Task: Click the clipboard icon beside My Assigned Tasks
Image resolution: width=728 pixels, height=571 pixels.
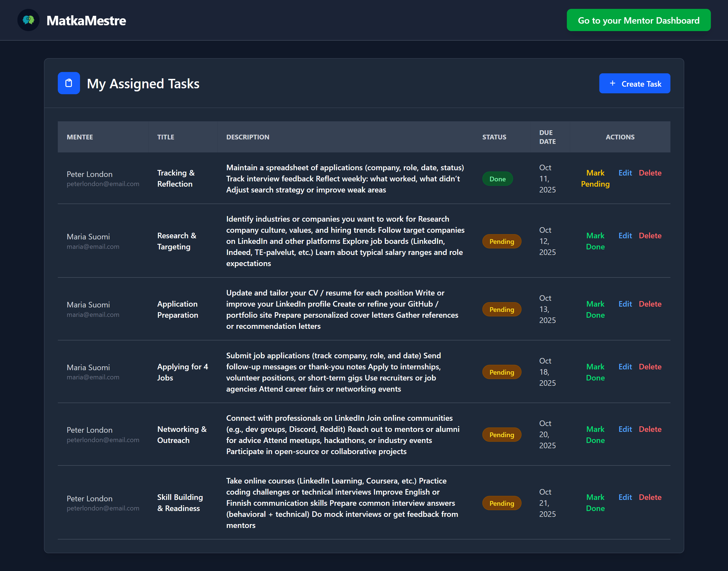Action: pyautogui.click(x=69, y=83)
